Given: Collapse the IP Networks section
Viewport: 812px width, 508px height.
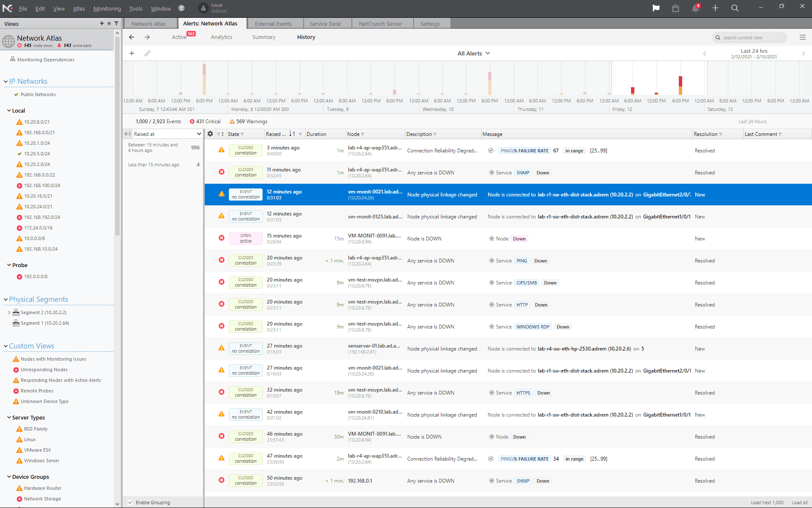Looking at the screenshot, I should pyautogui.click(x=6, y=81).
